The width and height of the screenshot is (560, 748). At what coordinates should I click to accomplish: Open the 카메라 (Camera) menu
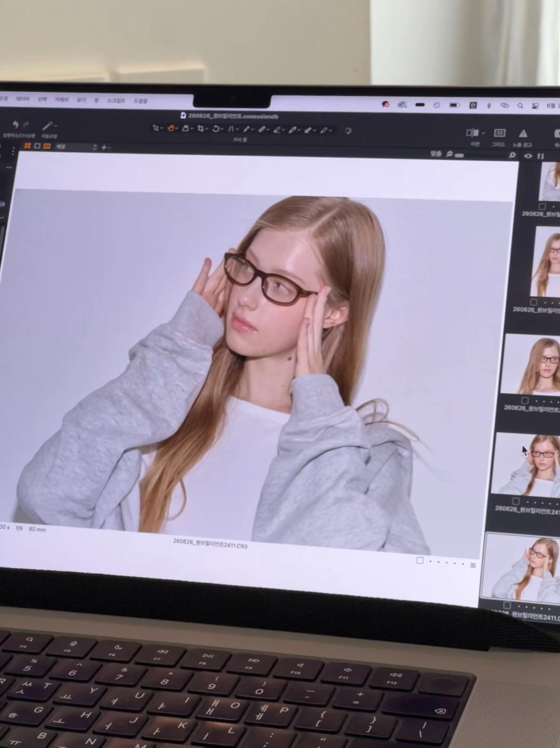pyautogui.click(x=61, y=100)
